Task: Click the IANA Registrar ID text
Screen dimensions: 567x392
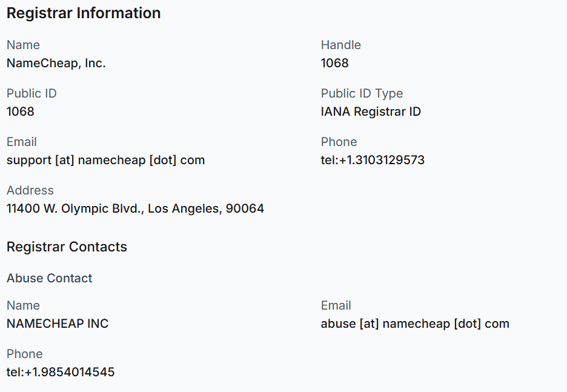Action: coord(371,111)
